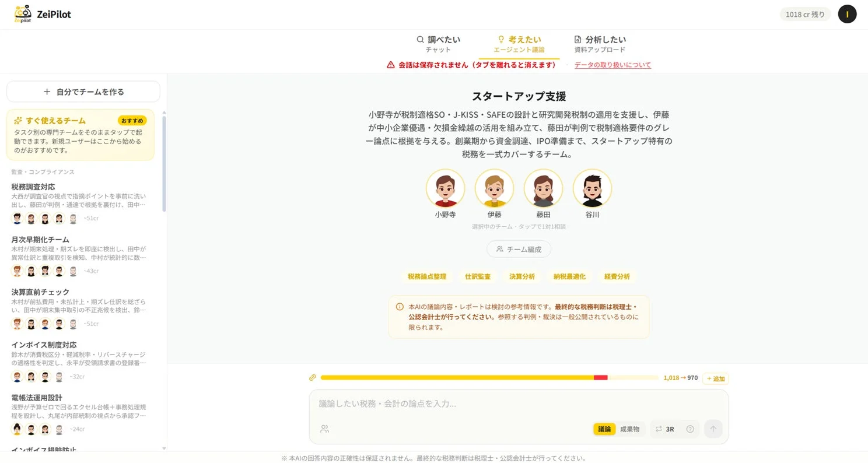Click the ~43cr cost label
The height and width of the screenshot is (463, 868).
pos(91,271)
